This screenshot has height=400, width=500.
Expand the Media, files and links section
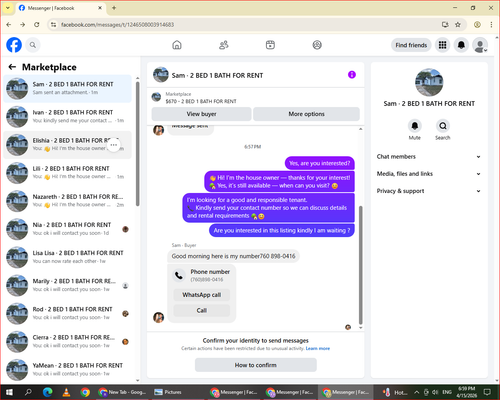pyautogui.click(x=429, y=174)
